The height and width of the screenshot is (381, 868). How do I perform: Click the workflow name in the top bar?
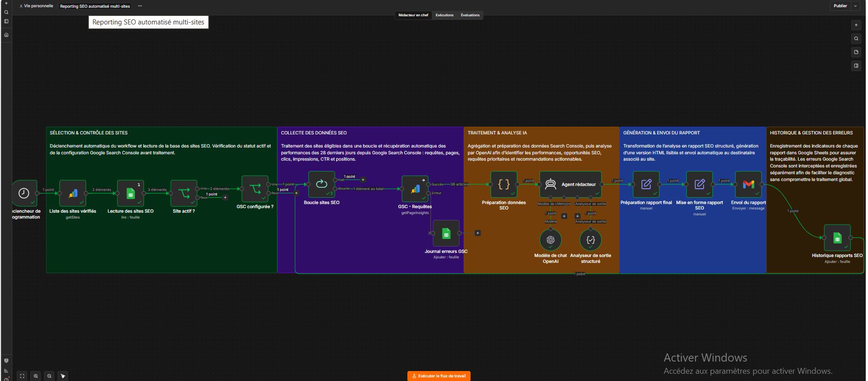pos(95,6)
